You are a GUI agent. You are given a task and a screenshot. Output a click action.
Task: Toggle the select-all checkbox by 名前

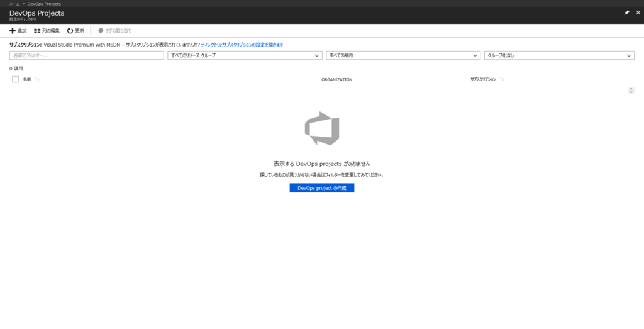click(x=16, y=79)
